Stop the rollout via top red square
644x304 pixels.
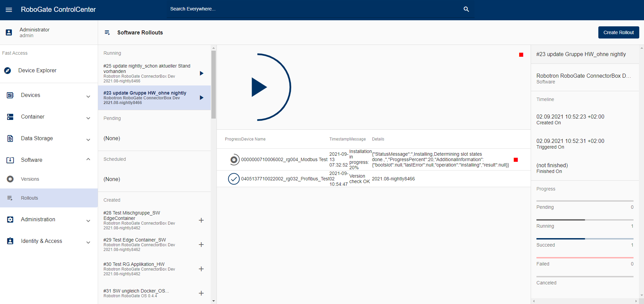click(x=521, y=55)
